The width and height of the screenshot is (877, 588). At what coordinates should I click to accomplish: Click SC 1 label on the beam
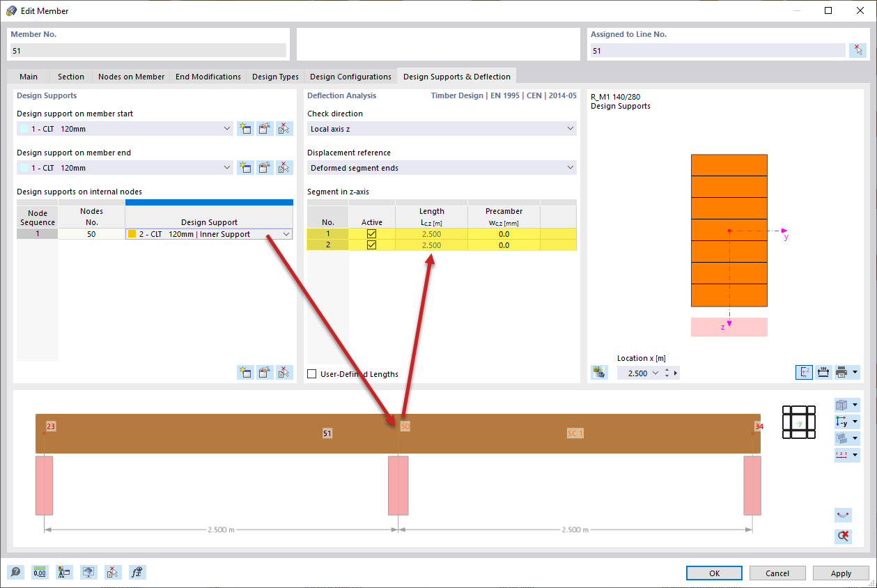click(575, 433)
